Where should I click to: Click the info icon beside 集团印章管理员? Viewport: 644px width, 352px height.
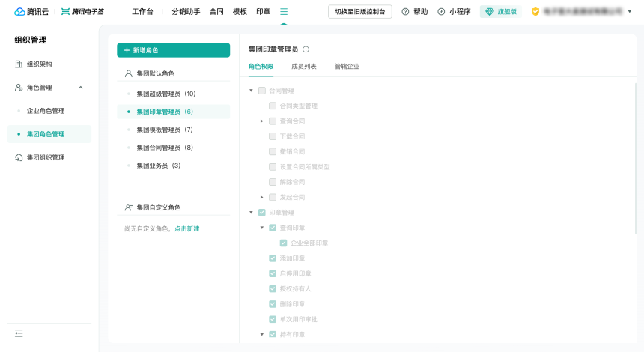click(306, 49)
